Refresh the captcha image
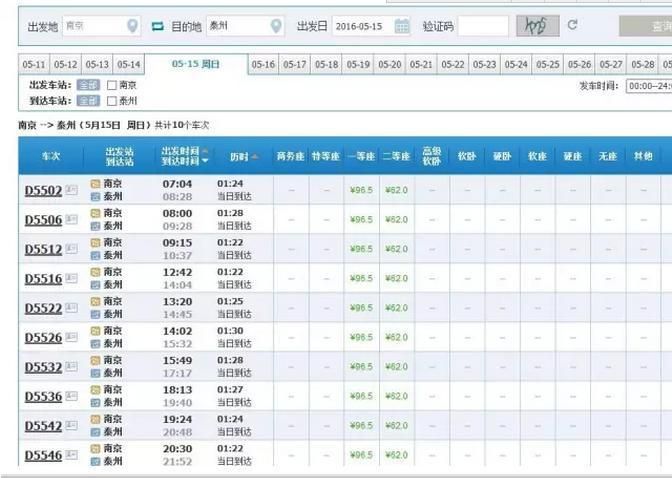Image resolution: width=672 pixels, height=478 pixels. coord(573,25)
